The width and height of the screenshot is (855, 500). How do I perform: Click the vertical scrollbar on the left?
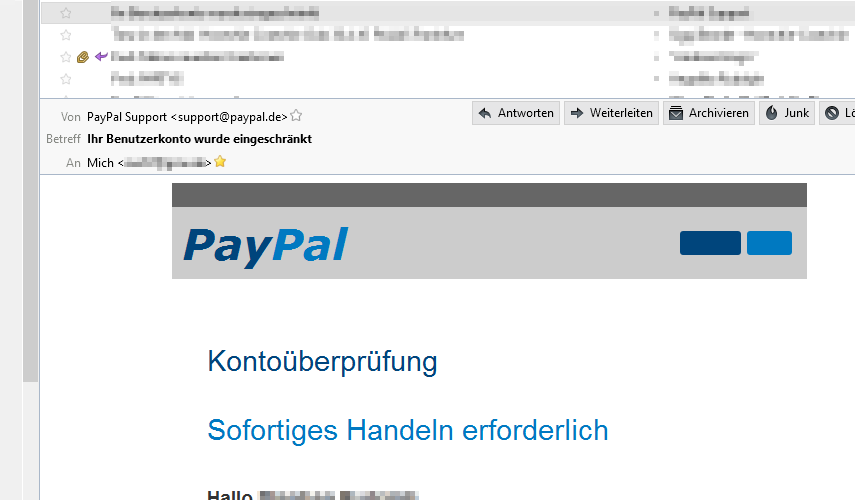coord(31,191)
